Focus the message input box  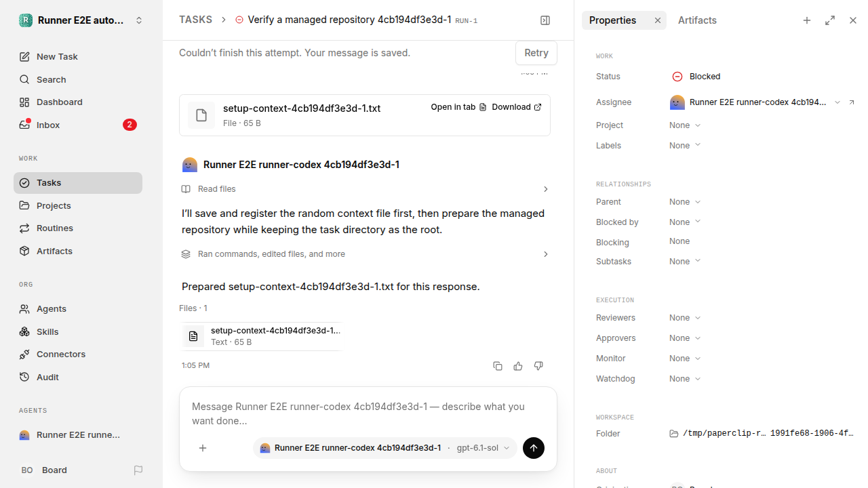(x=368, y=413)
